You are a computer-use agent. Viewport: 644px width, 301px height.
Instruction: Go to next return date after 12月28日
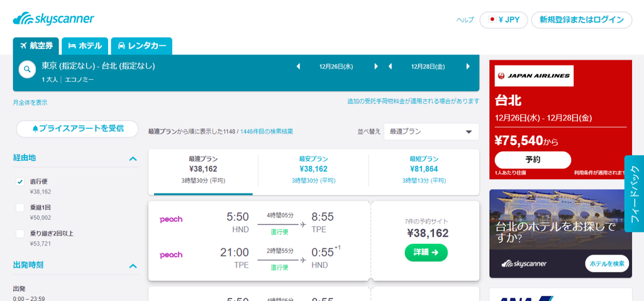pyautogui.click(x=468, y=67)
